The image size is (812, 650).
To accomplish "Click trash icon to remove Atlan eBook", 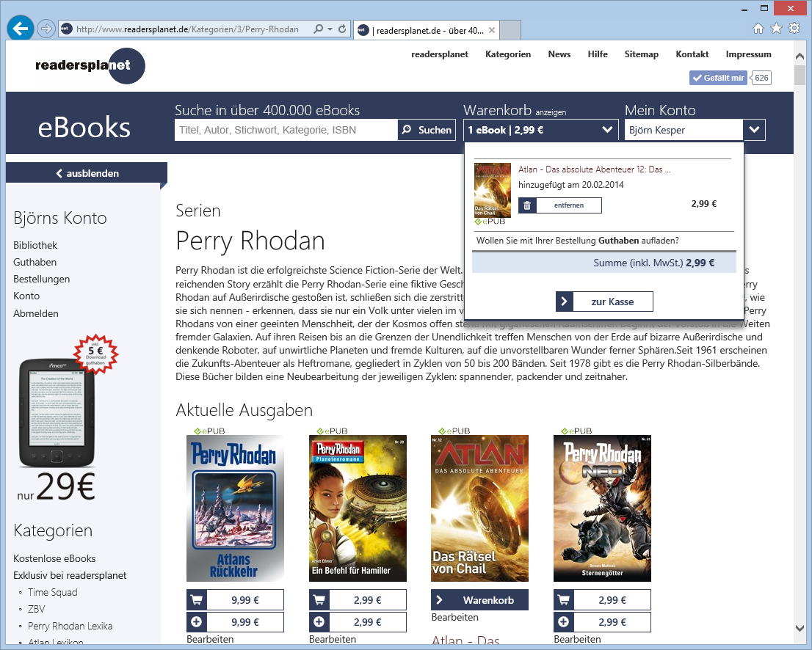I will click(x=527, y=205).
